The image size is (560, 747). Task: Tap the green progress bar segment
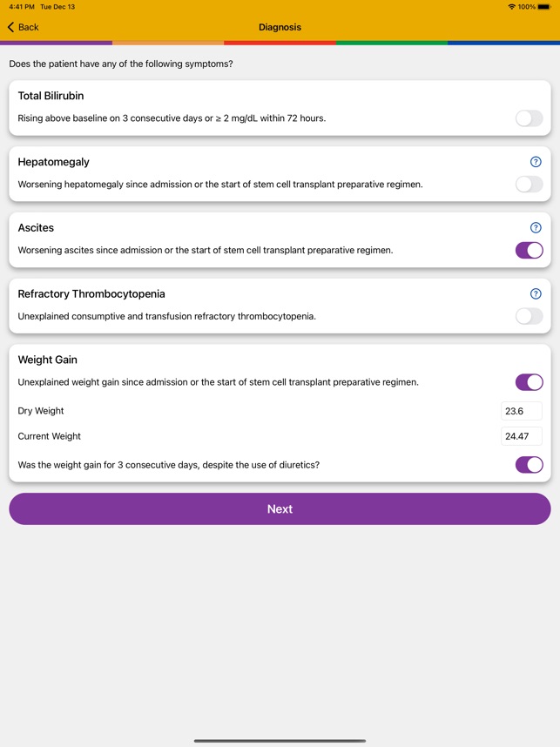pos(392,43)
